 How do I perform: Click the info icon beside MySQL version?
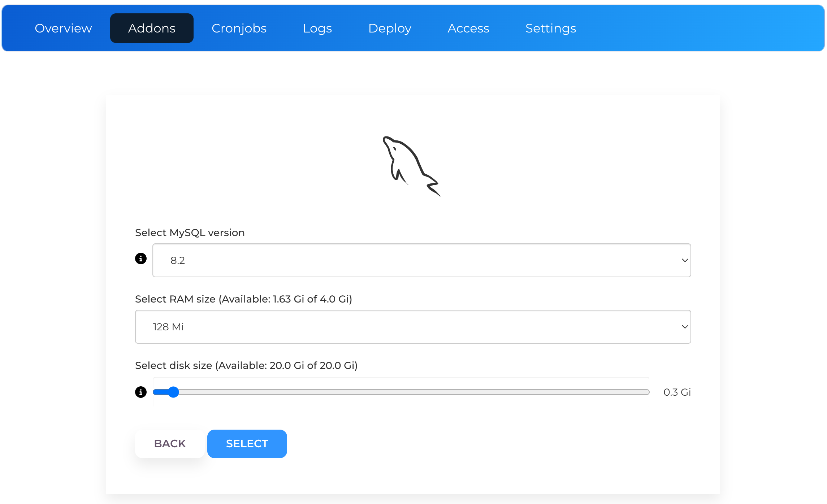[x=141, y=258]
